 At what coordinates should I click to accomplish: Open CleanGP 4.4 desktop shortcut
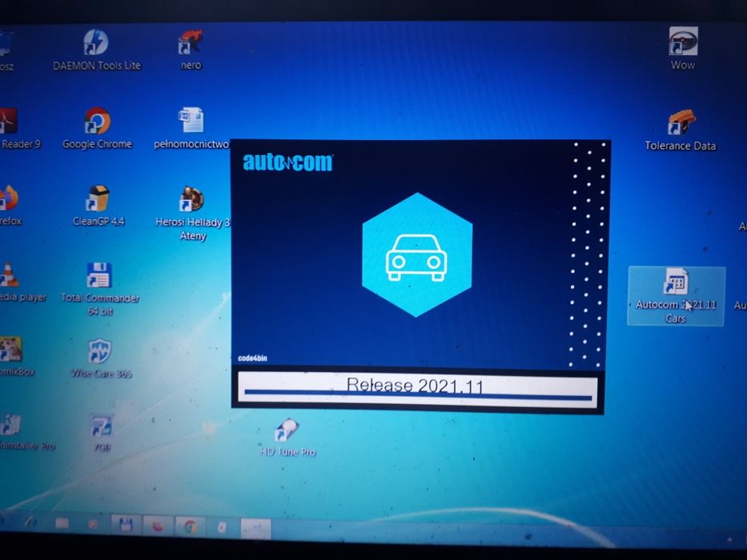[98, 206]
